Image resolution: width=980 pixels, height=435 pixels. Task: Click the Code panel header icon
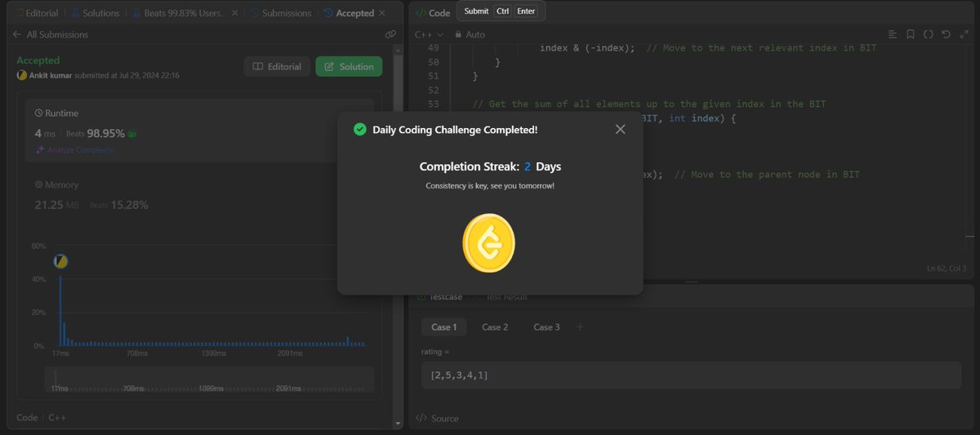(x=420, y=13)
